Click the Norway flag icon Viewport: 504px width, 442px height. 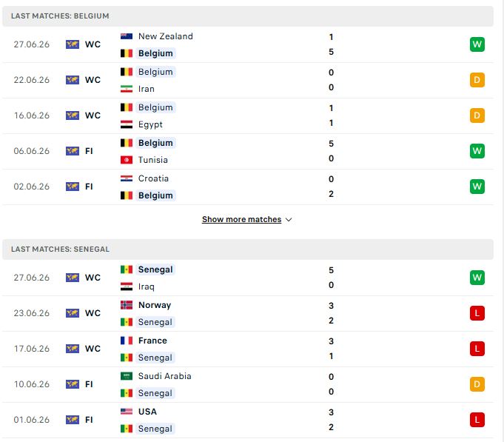tap(127, 305)
